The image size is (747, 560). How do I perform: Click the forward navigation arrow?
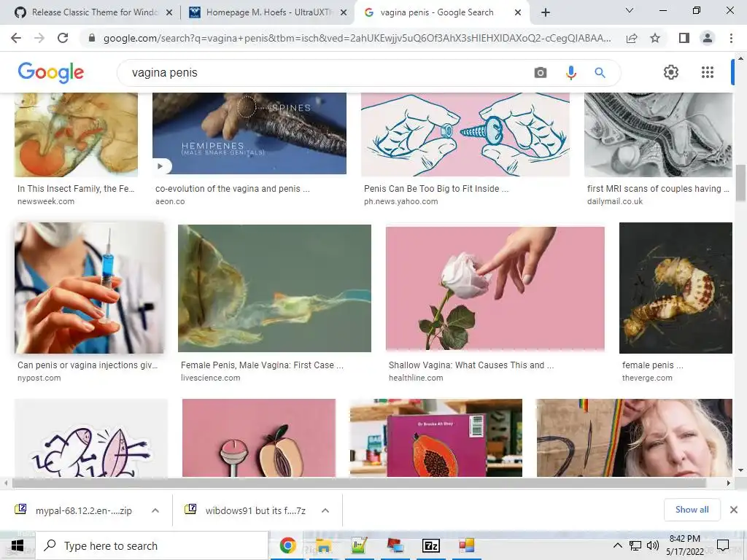click(x=39, y=38)
